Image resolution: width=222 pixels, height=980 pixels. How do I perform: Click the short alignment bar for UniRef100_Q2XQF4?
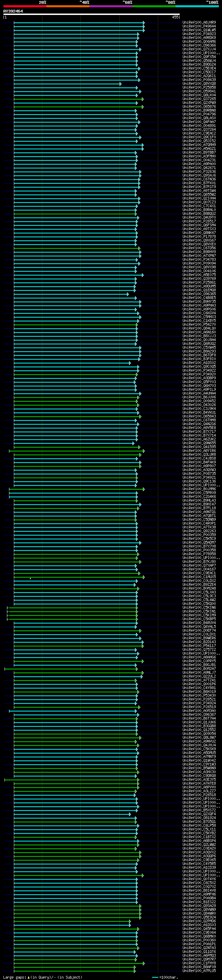[72, 814]
